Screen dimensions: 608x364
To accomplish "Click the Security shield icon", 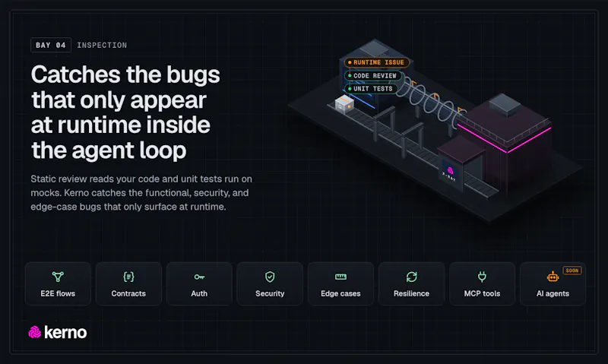I will pyautogui.click(x=270, y=277).
